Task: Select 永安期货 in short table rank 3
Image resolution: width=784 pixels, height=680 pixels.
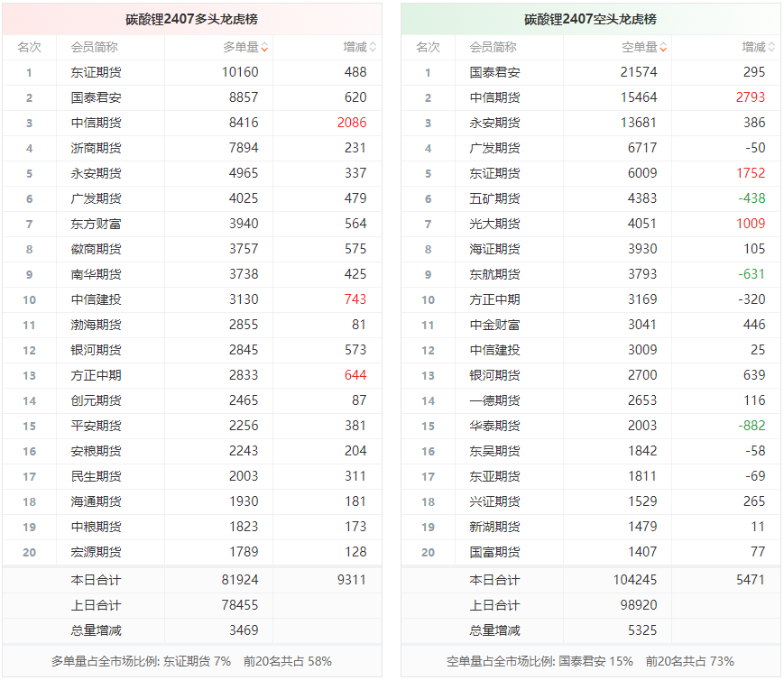Action: point(494,123)
